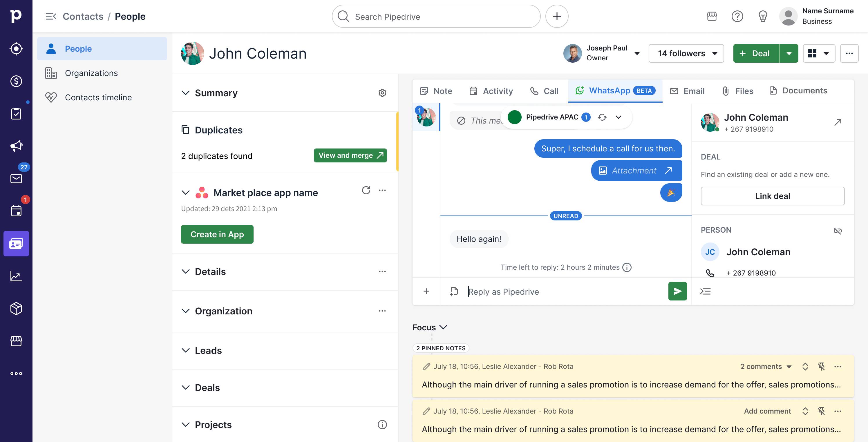
Task: Open Deals dollar icon in sidebar
Action: [x=16, y=81]
